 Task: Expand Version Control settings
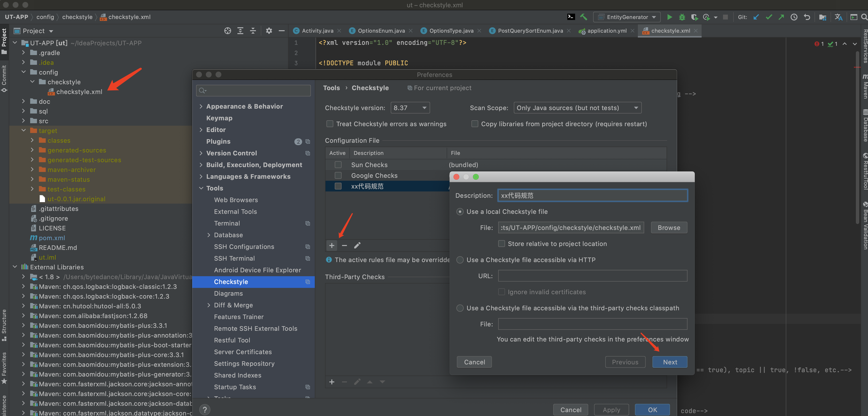(201, 153)
